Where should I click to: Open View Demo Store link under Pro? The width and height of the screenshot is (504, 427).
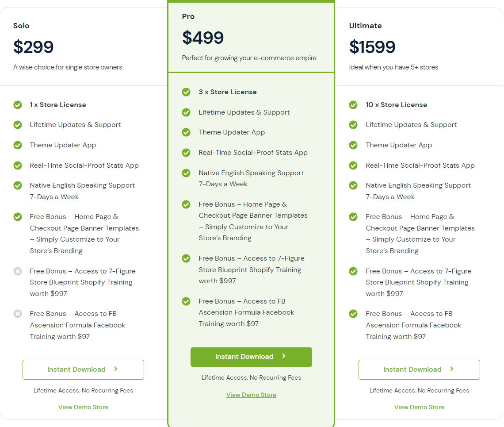pos(251,395)
